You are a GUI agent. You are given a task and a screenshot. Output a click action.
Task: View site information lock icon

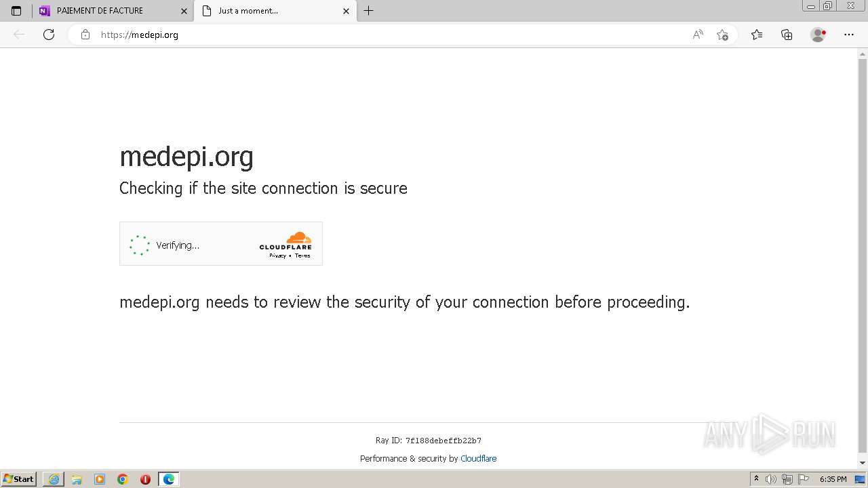(x=85, y=35)
